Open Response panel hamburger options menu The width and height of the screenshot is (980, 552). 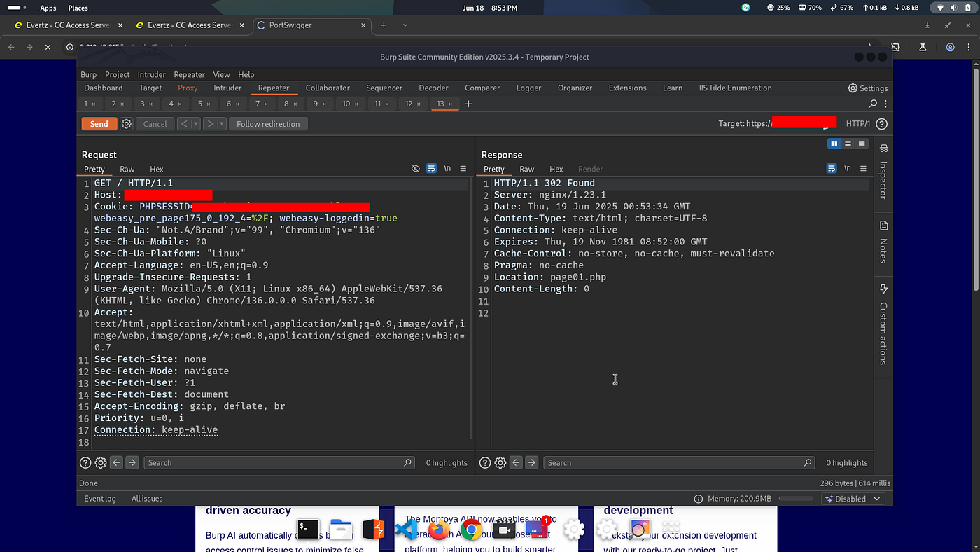863,169
